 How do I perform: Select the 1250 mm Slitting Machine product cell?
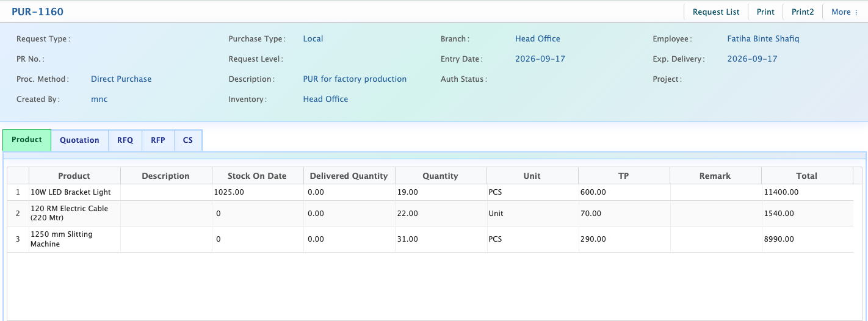pos(74,239)
